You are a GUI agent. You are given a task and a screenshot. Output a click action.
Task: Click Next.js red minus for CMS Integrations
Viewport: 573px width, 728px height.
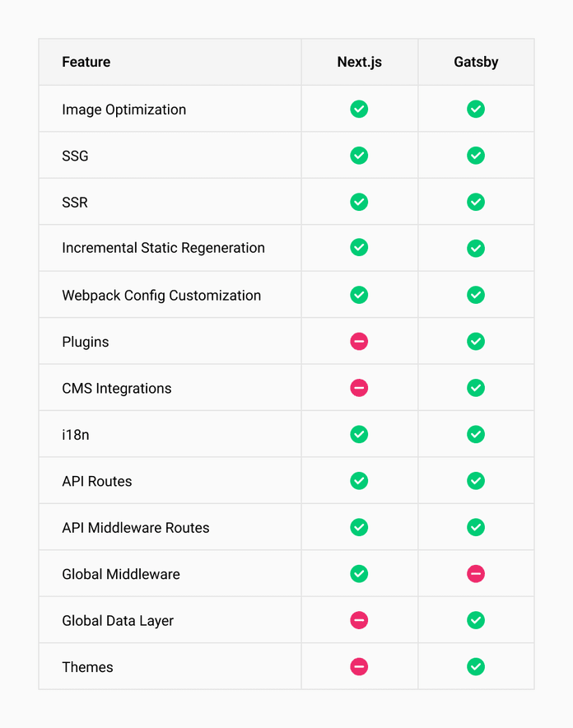pos(359,388)
